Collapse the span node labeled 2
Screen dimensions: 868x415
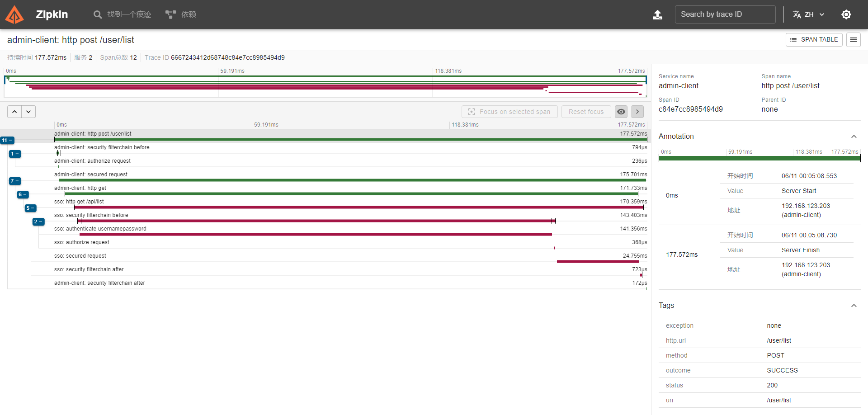38,222
